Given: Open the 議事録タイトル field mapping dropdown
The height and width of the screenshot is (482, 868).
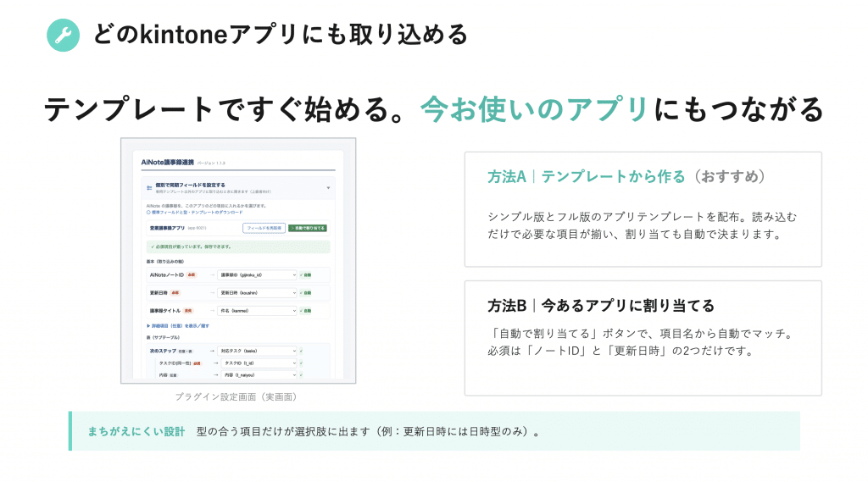Looking at the screenshot, I should [x=258, y=311].
